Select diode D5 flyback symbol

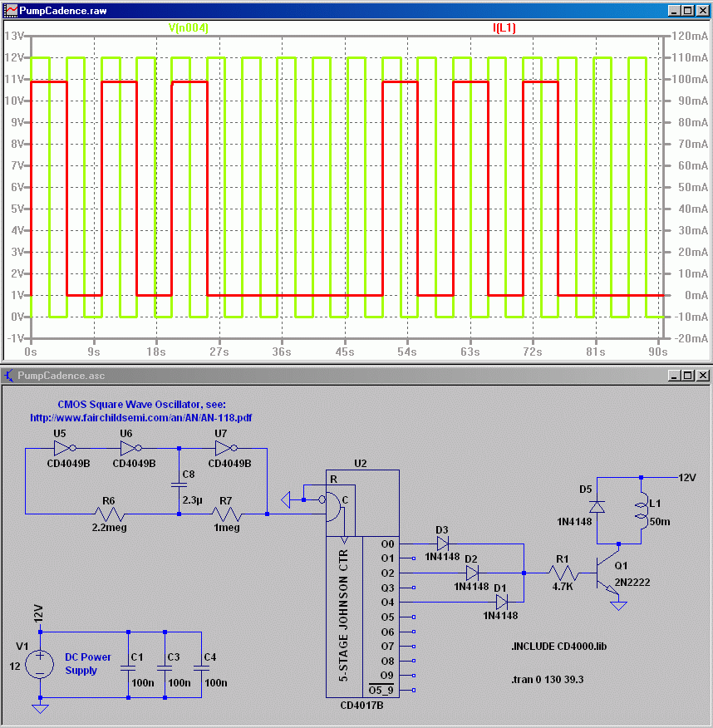click(x=597, y=507)
